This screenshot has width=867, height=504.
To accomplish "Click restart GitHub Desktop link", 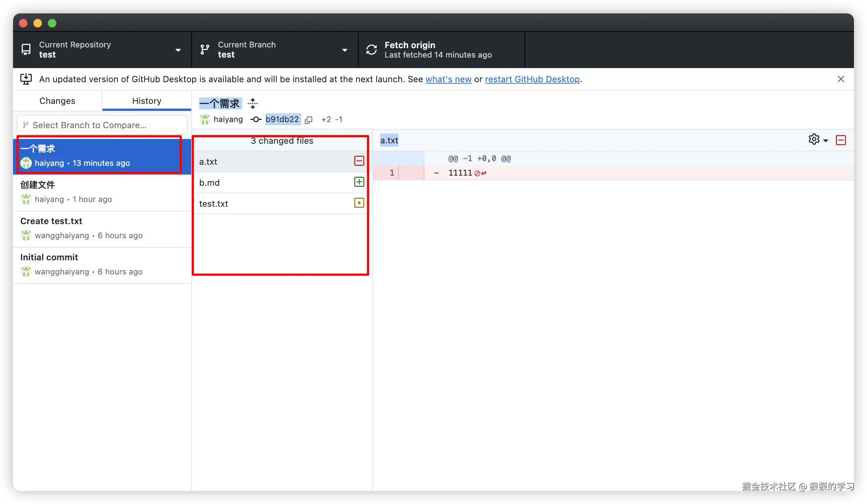I will click(532, 79).
